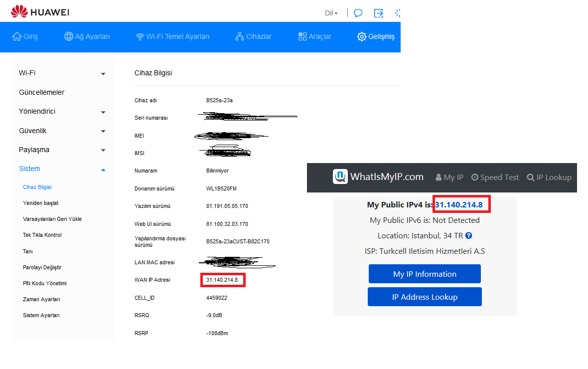588x369 pixels.
Task: Open WhatIsMyIP.com site title link
Action: click(387, 177)
